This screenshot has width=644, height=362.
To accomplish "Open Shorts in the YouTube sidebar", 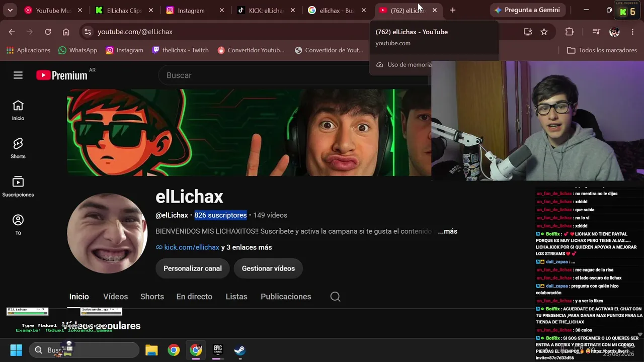I will pyautogui.click(x=18, y=148).
